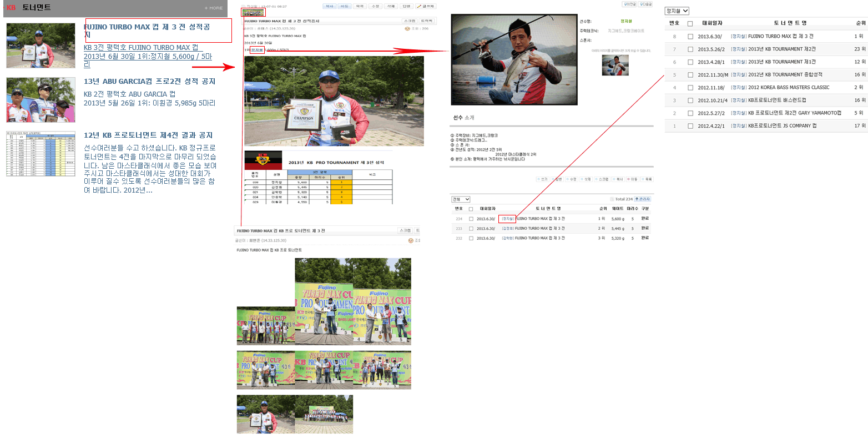The height and width of the screenshot is (443, 868).
Task: Click the 정지철 name link in the article body
Action: pyautogui.click(x=257, y=50)
